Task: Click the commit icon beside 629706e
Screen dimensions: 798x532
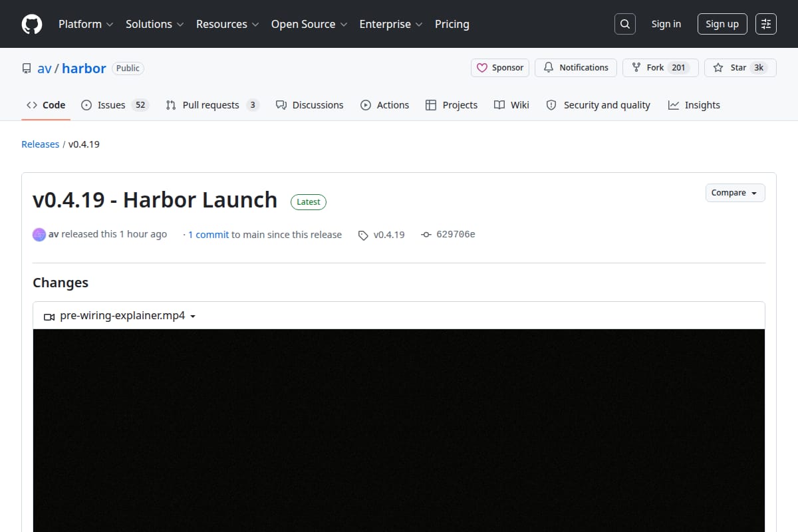Action: [426, 235]
